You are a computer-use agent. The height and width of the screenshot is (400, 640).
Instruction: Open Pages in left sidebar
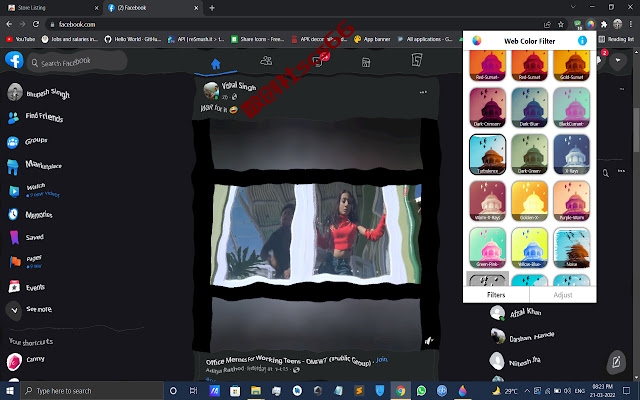point(25,262)
